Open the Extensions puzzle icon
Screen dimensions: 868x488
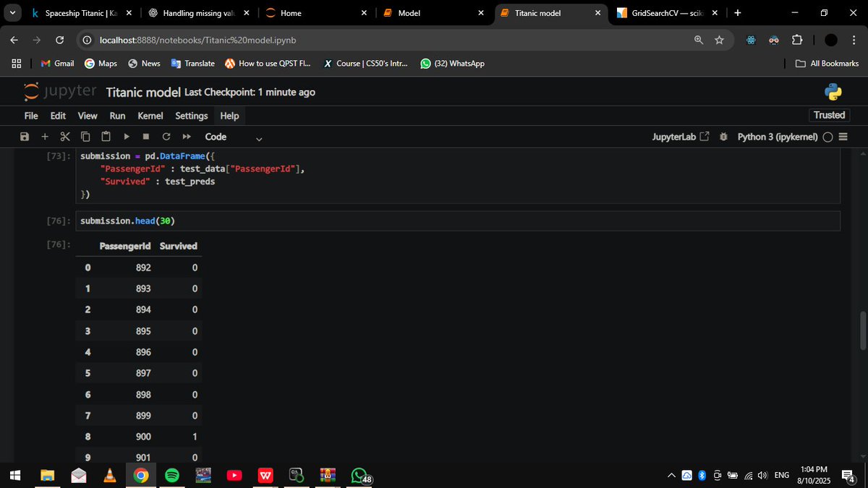pos(797,40)
